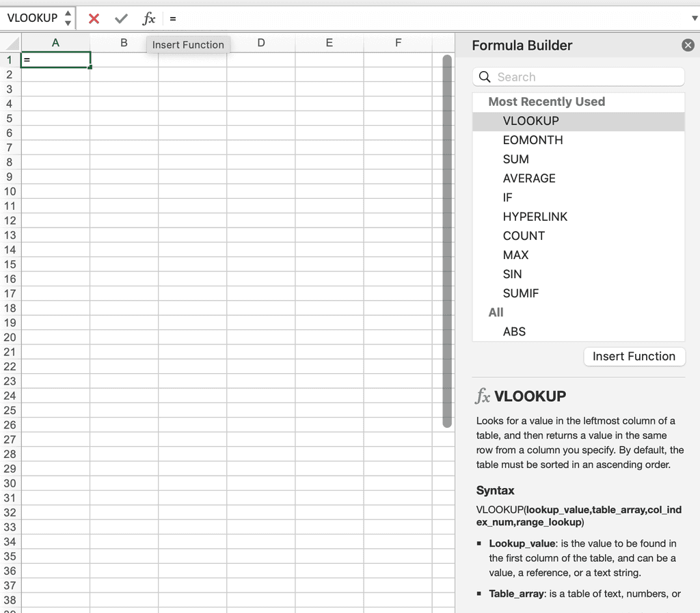The height and width of the screenshot is (613, 700).
Task: Click the Most Recently Used section header
Action: (x=546, y=101)
